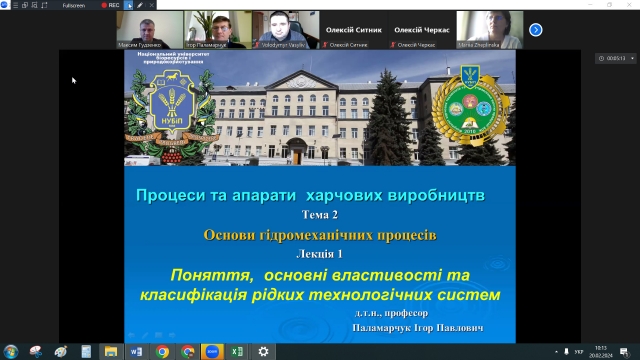Screen dimensions: 640x360
Task: Open Paint from the taskbar
Action: click(61, 351)
